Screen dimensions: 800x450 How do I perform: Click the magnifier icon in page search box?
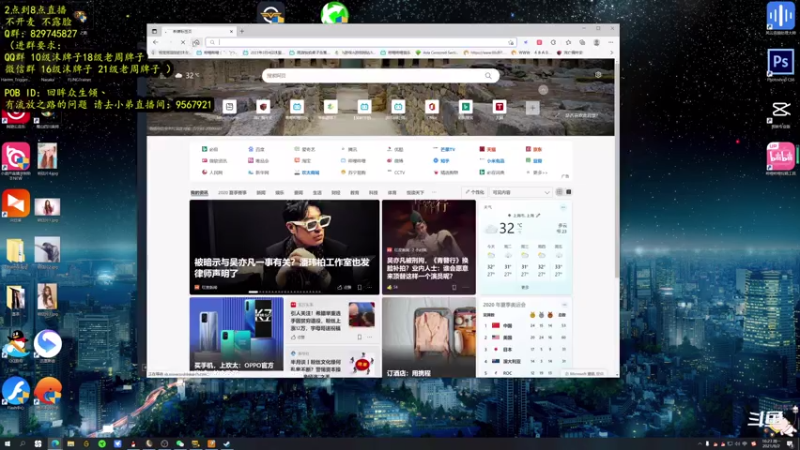(488, 76)
